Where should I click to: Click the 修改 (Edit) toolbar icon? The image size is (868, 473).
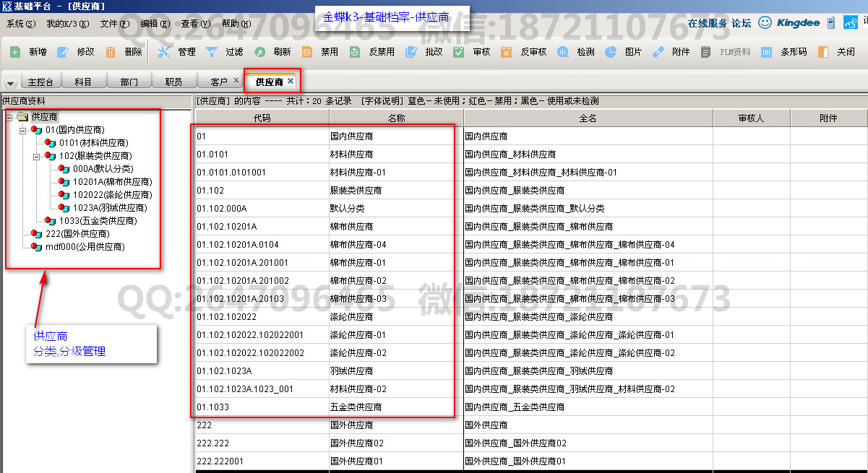[x=63, y=52]
